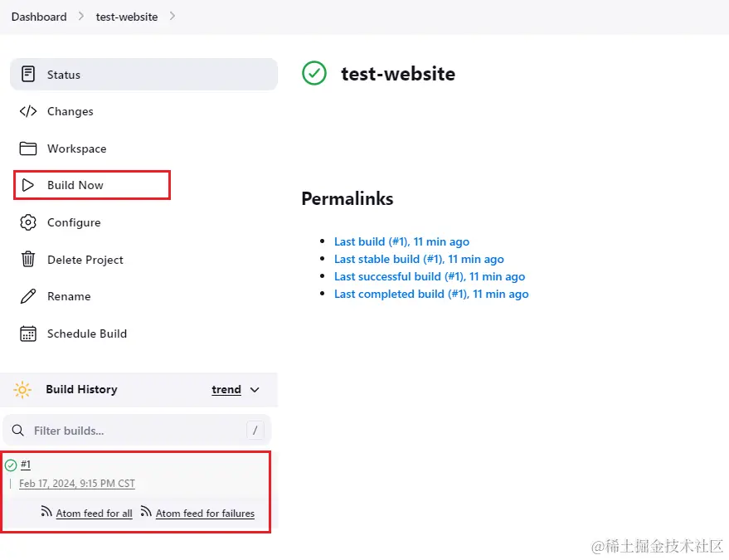The height and width of the screenshot is (560, 729).
Task: Click the green success icon of build #1
Action: point(11,465)
